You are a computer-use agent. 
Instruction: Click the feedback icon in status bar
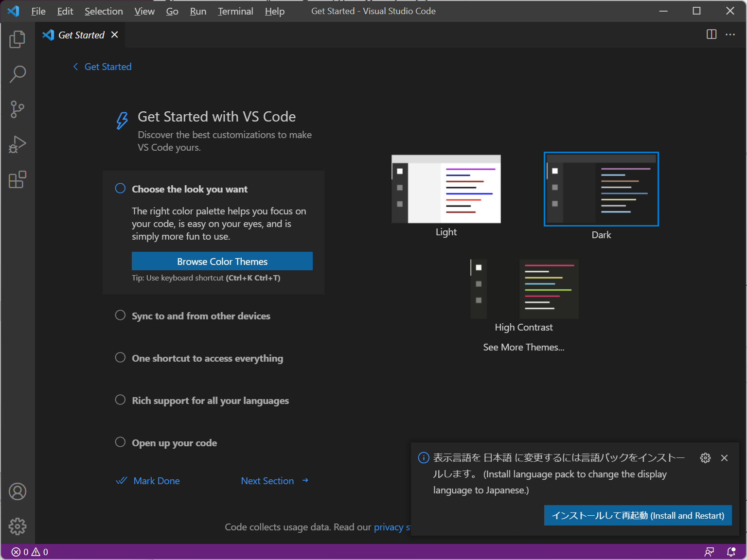(709, 552)
